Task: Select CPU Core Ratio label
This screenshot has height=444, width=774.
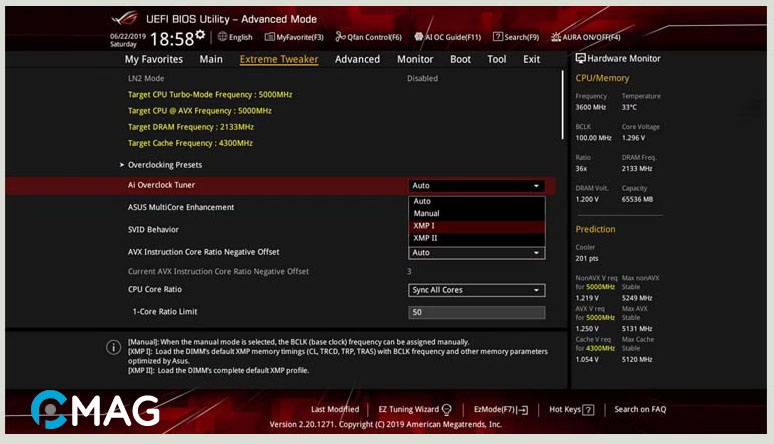Action: (x=155, y=289)
